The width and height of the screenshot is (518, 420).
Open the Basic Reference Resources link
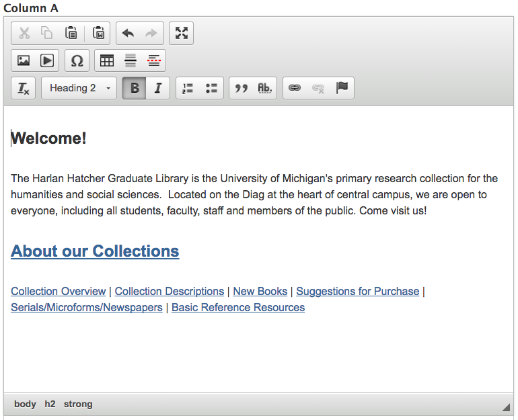coord(238,308)
